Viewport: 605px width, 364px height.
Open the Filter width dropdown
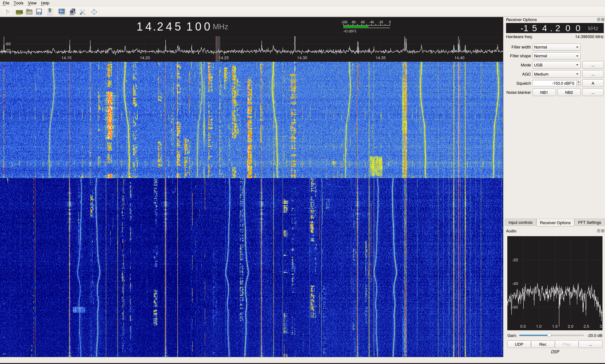pos(556,47)
